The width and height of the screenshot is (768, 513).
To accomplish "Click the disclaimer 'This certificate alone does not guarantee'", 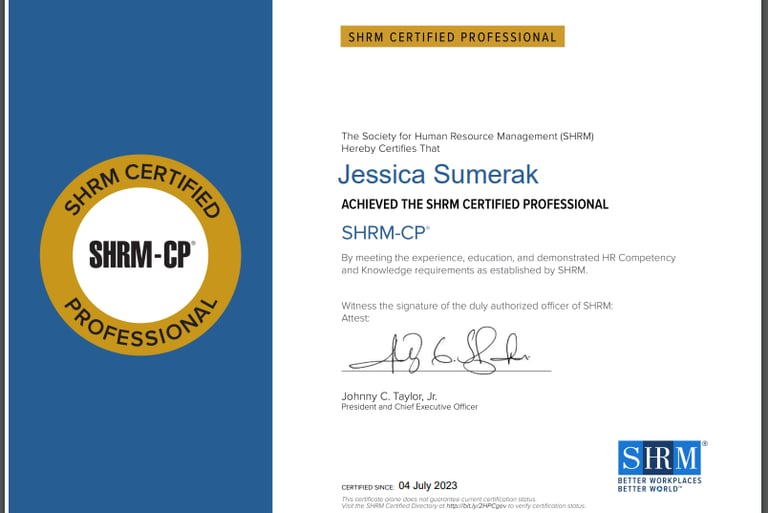I will click(438, 499).
